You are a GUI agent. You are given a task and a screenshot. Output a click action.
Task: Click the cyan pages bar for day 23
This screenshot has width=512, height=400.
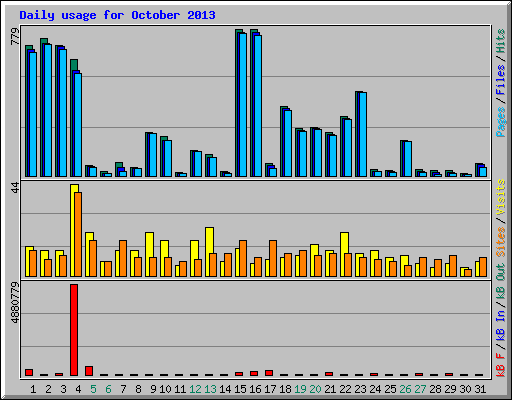pos(363,134)
